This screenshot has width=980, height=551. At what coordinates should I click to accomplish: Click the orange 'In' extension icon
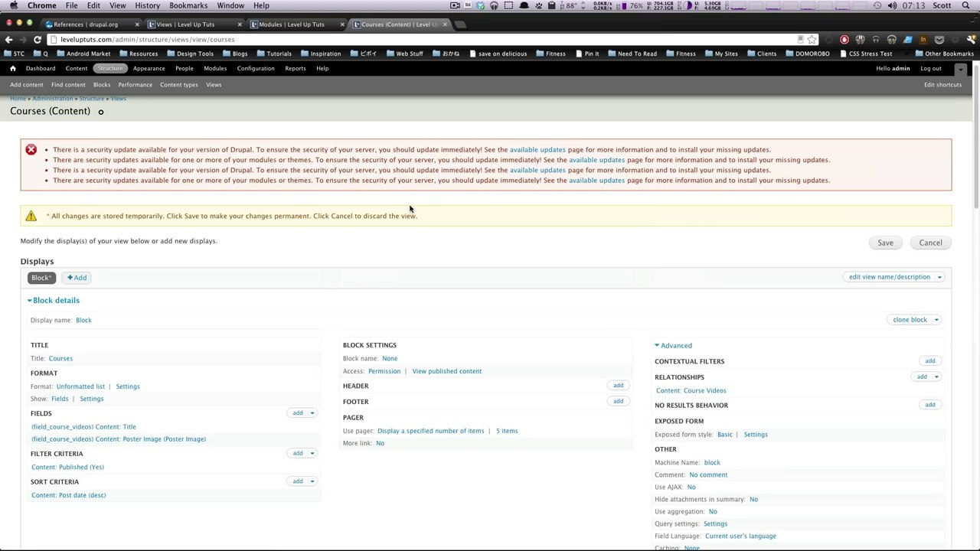(923, 39)
